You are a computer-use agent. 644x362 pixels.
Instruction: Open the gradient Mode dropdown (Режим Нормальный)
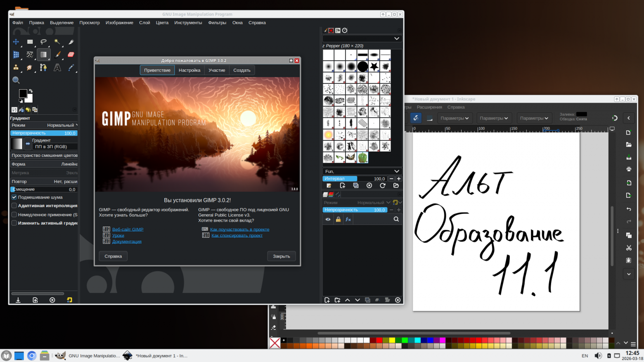point(44,125)
